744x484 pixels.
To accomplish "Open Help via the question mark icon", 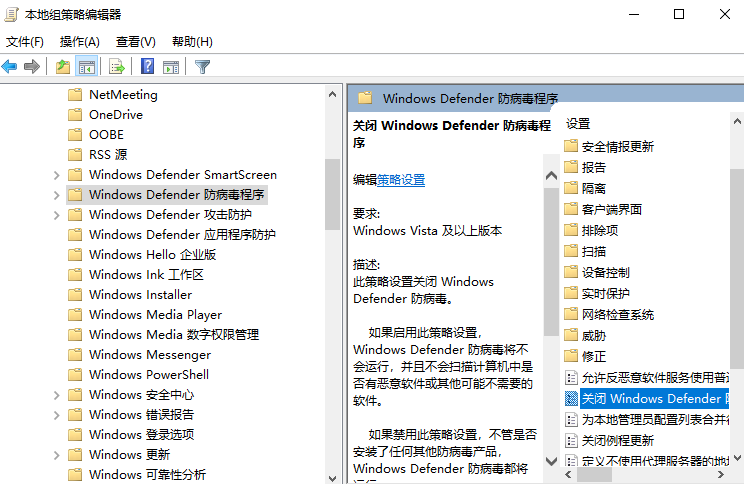I will (x=147, y=67).
